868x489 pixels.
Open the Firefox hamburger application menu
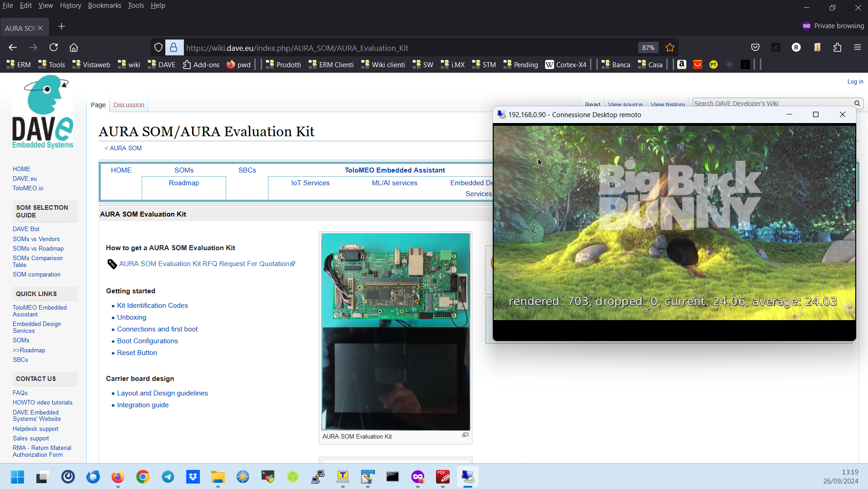click(857, 48)
